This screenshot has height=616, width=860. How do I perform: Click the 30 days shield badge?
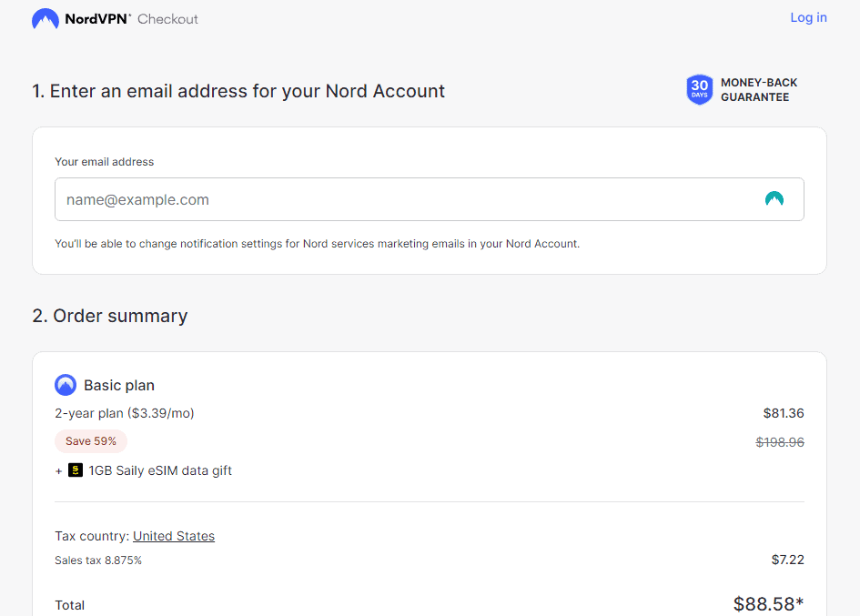(699, 89)
